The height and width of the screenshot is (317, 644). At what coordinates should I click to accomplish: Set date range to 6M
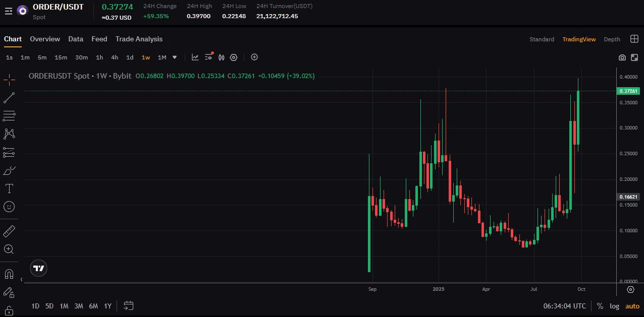(93, 306)
